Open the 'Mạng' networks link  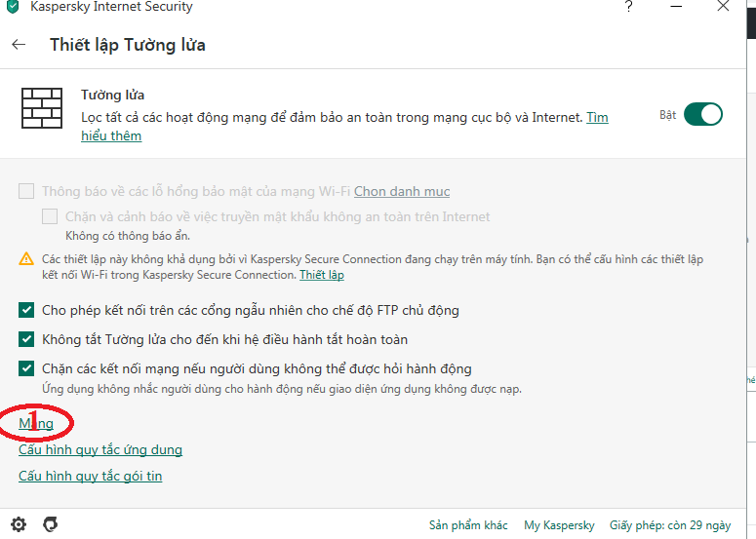coord(36,423)
